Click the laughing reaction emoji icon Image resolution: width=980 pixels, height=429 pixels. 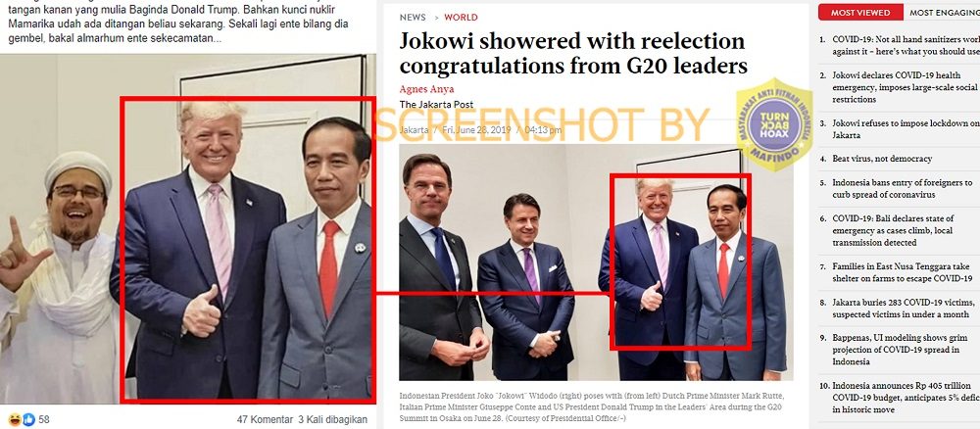pos(15,419)
